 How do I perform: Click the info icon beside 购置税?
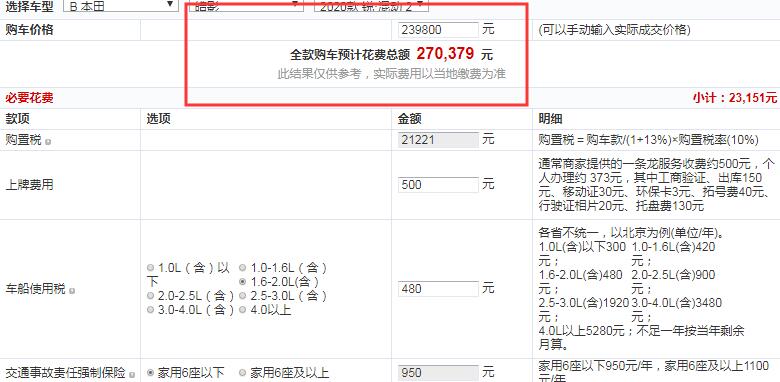(x=48, y=142)
